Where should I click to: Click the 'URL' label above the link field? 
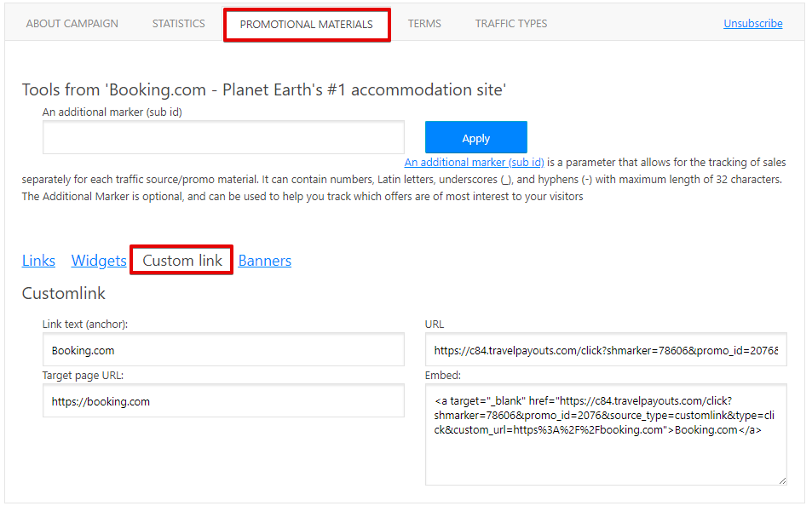pos(435,325)
